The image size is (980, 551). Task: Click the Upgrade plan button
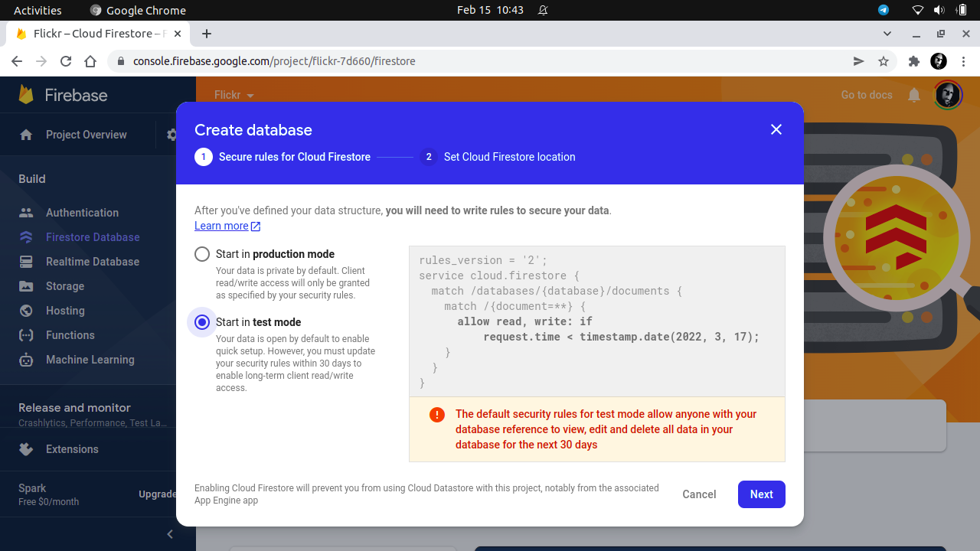158,494
